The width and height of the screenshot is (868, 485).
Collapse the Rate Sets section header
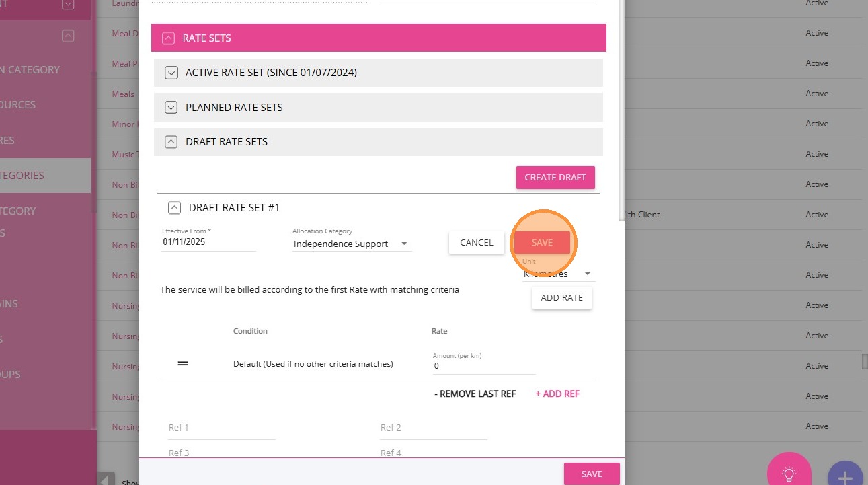168,38
